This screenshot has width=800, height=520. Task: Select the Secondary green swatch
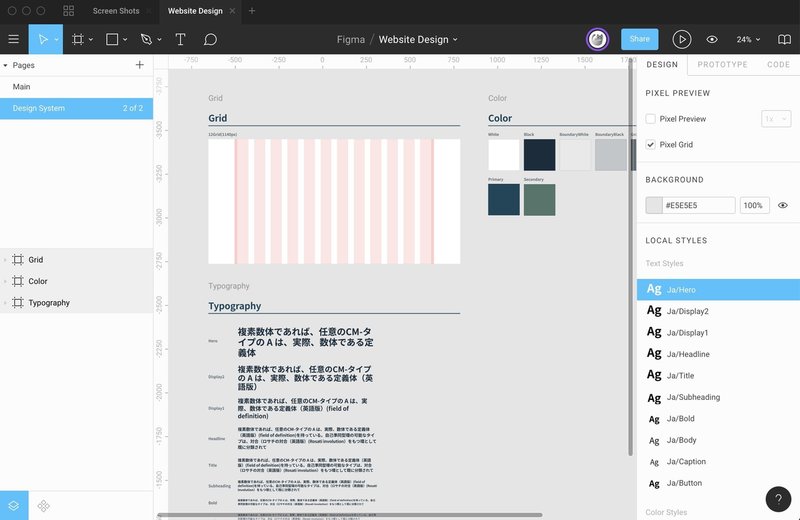(539, 200)
